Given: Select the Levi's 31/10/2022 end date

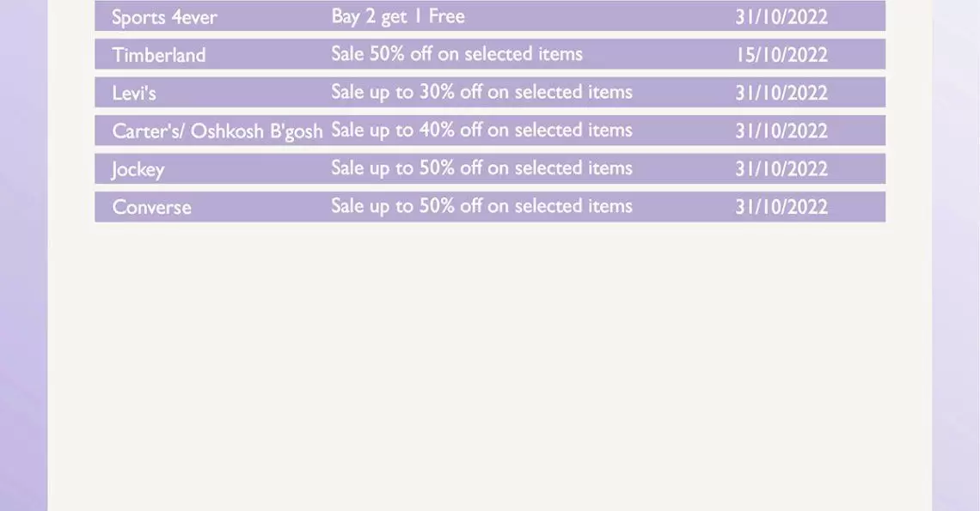Looking at the screenshot, I should click(x=781, y=93).
